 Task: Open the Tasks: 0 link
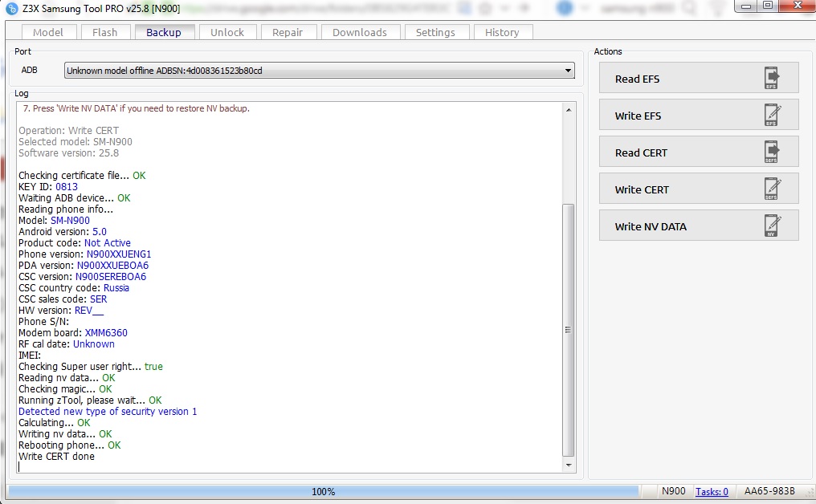click(712, 491)
